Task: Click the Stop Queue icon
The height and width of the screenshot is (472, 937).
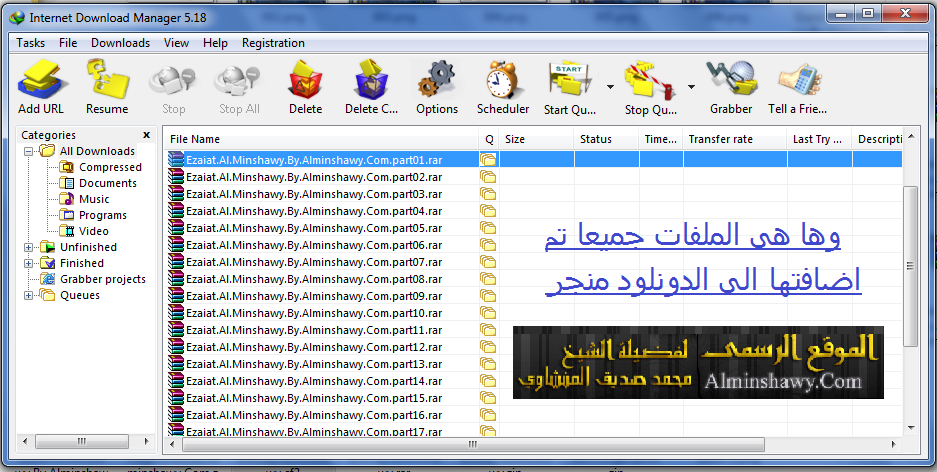Action: tap(650, 78)
